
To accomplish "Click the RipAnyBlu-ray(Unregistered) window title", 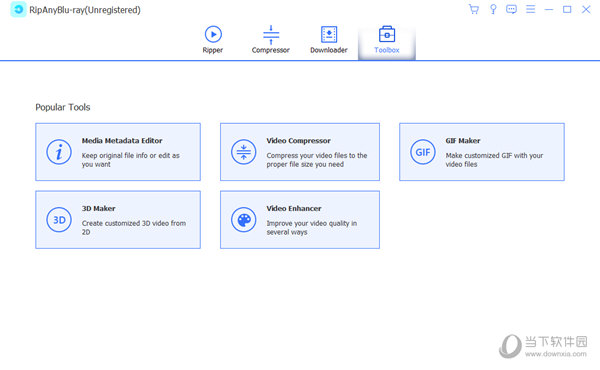I will [x=85, y=10].
